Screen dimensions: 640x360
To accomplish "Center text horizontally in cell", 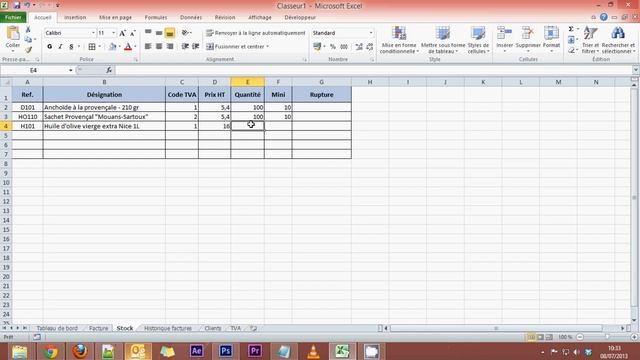I will (159, 47).
